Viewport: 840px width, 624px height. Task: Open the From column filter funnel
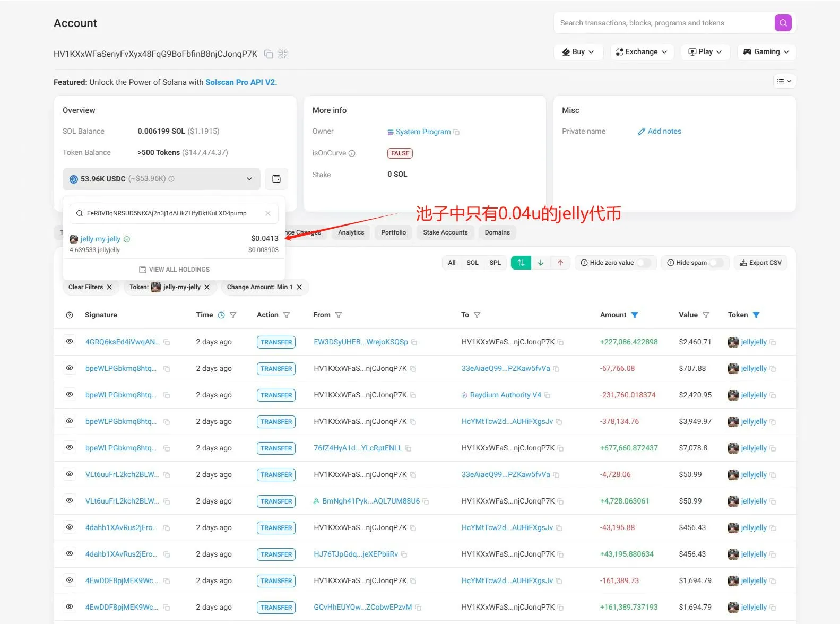339,315
